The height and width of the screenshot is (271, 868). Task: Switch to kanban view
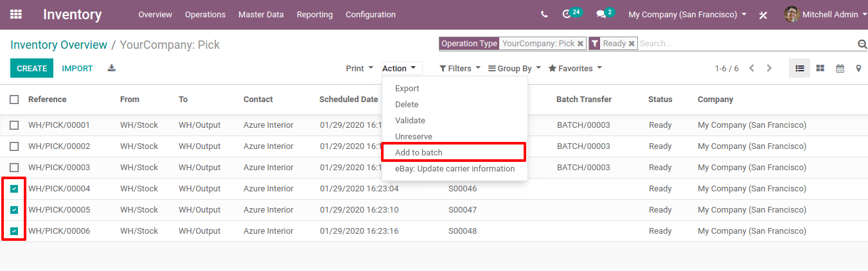[x=820, y=68]
